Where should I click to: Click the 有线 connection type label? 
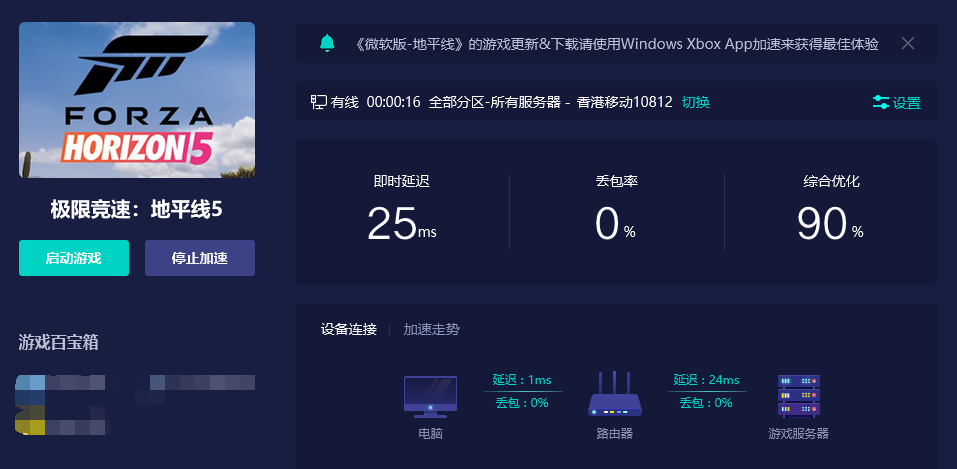tap(345, 102)
